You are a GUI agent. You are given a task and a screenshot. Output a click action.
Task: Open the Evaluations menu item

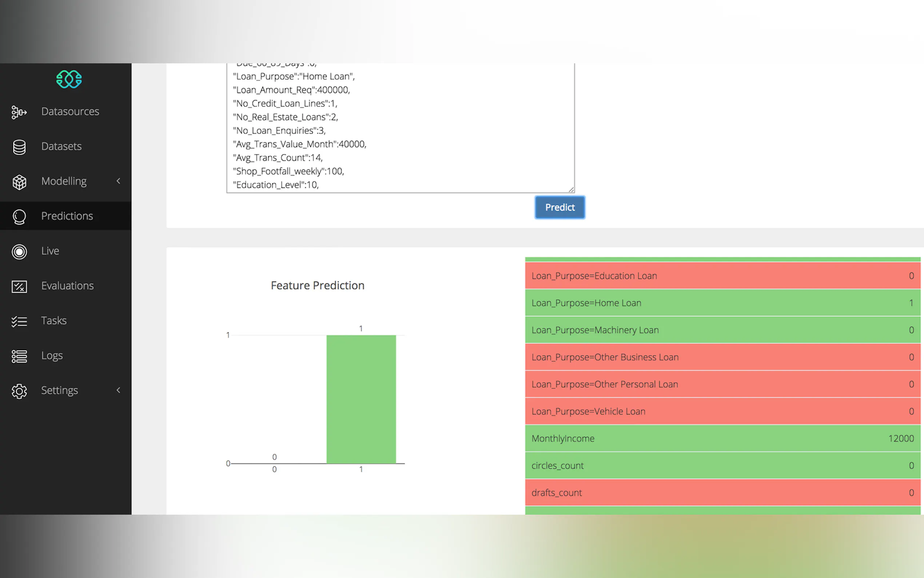coord(67,286)
